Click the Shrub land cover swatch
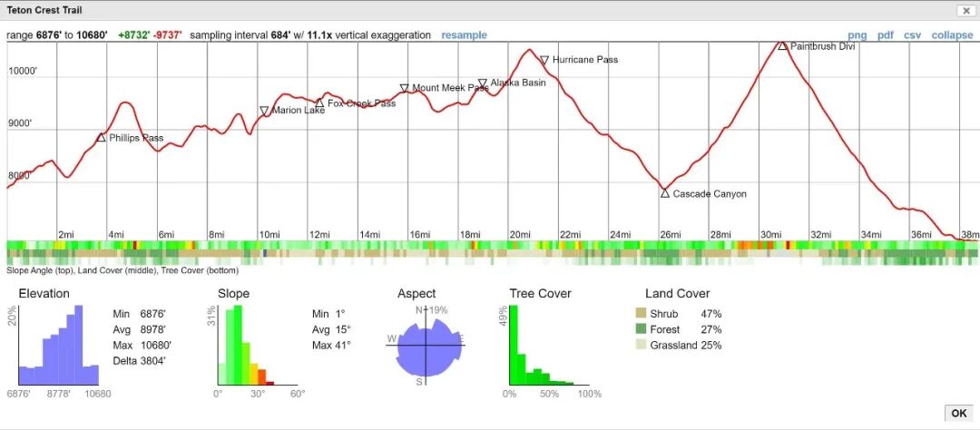This screenshot has height=430, width=980. (641, 314)
